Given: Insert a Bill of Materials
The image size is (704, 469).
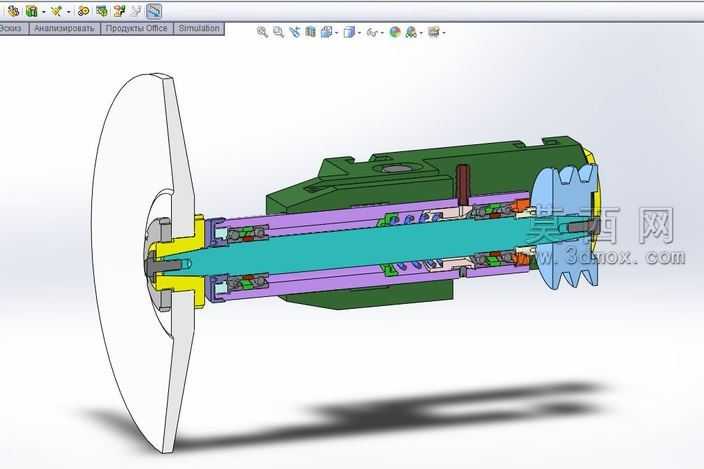Looking at the screenshot, I should tap(102, 11).
